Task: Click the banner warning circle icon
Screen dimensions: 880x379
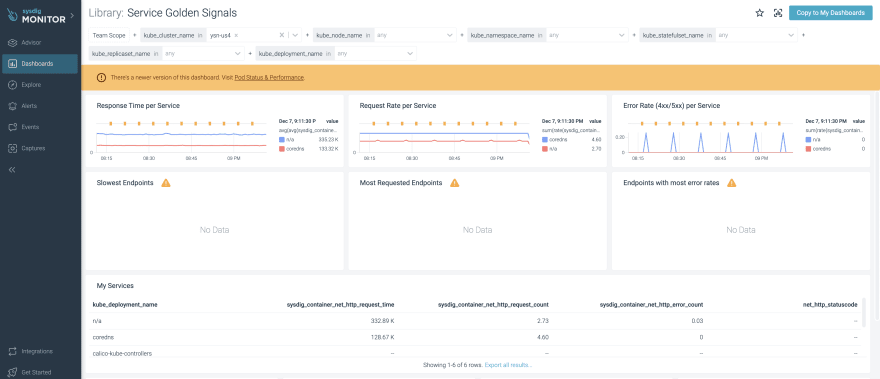Action: point(101,77)
